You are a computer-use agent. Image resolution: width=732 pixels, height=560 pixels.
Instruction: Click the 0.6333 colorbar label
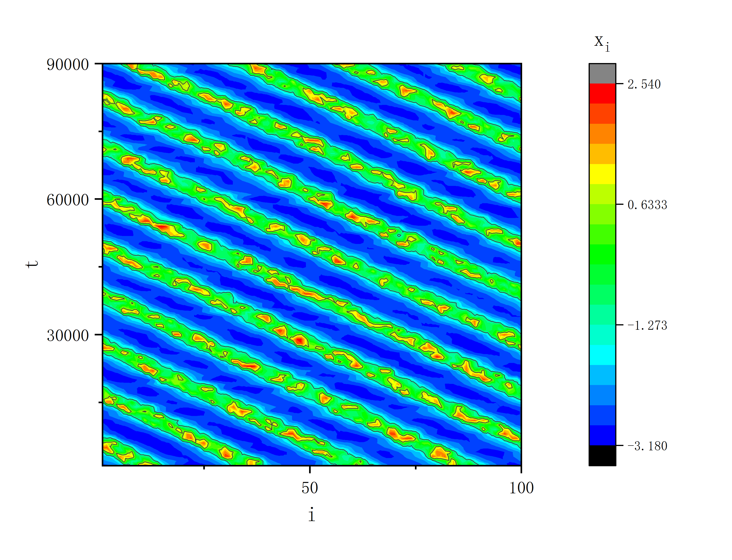(647, 205)
